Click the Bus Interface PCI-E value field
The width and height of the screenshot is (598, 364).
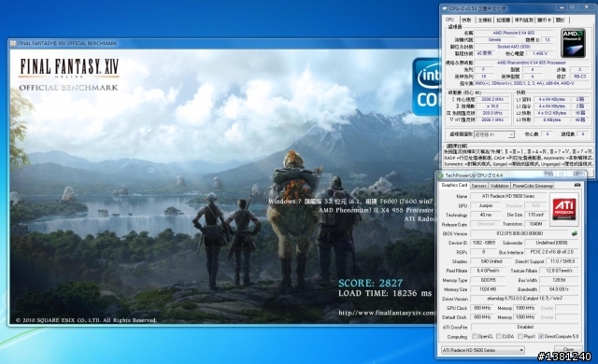pos(551,252)
